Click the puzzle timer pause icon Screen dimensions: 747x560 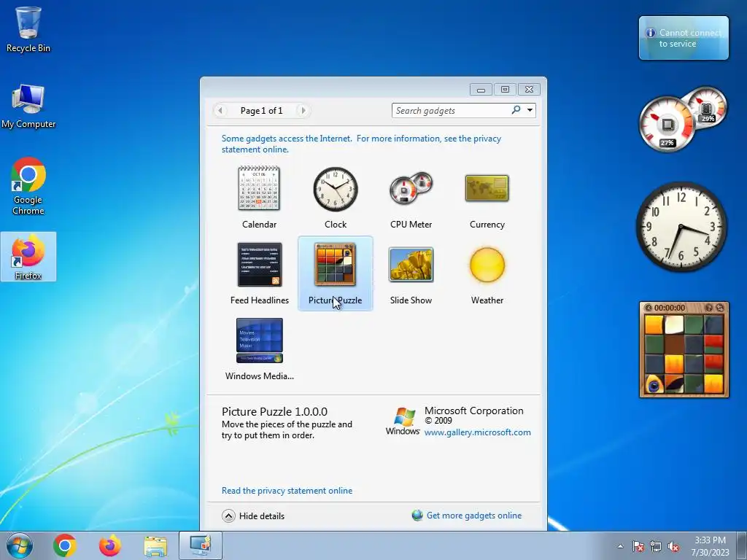click(649, 308)
